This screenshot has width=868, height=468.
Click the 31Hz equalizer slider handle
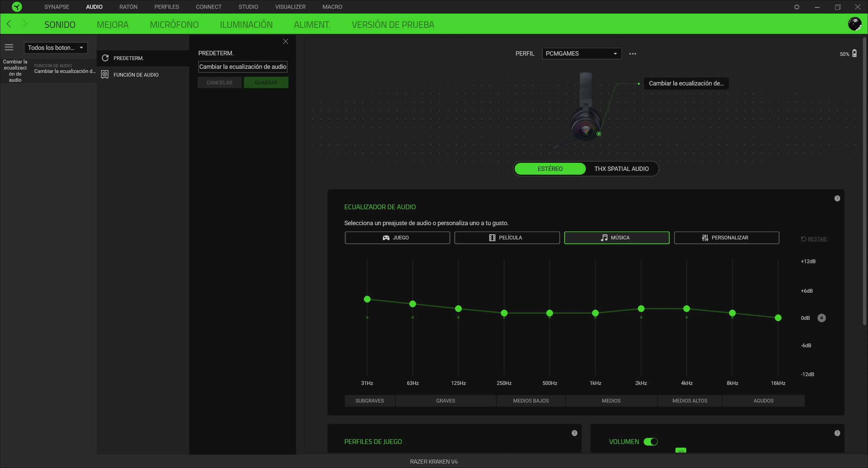click(x=367, y=299)
